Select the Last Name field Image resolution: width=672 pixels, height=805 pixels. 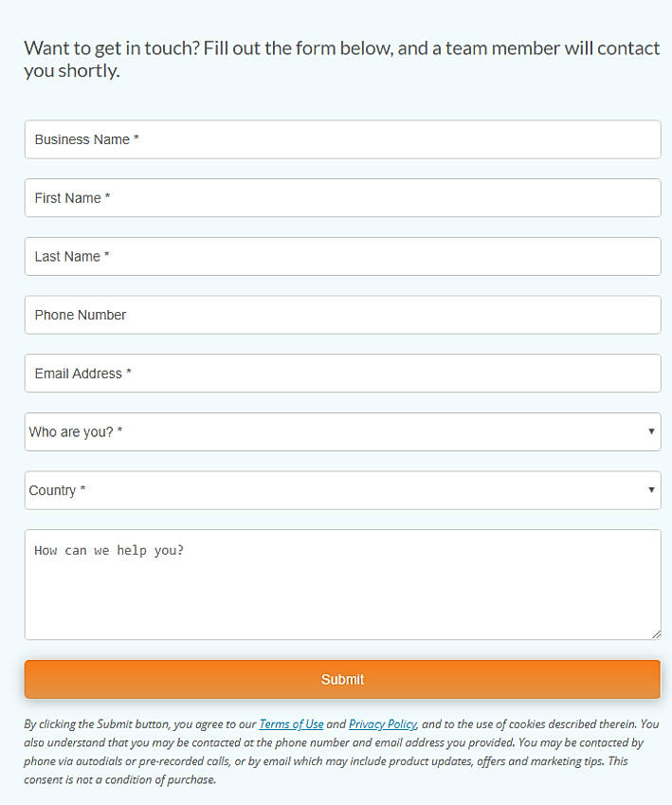click(x=341, y=257)
